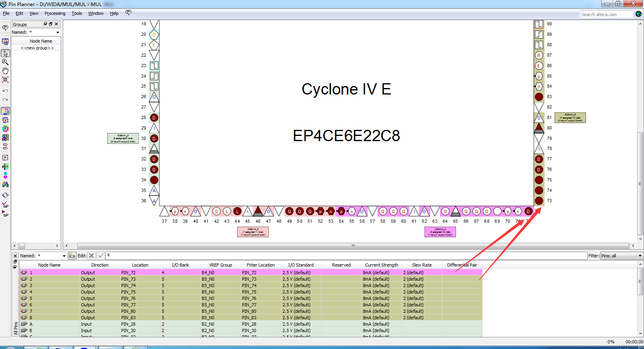Click the Slew Rate column header

[422, 265]
